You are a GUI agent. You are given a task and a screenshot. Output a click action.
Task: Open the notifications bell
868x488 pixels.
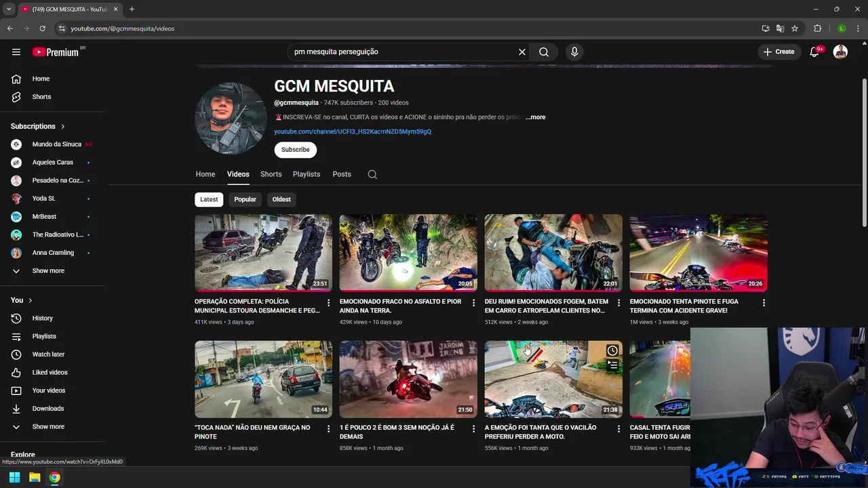pyautogui.click(x=814, y=52)
